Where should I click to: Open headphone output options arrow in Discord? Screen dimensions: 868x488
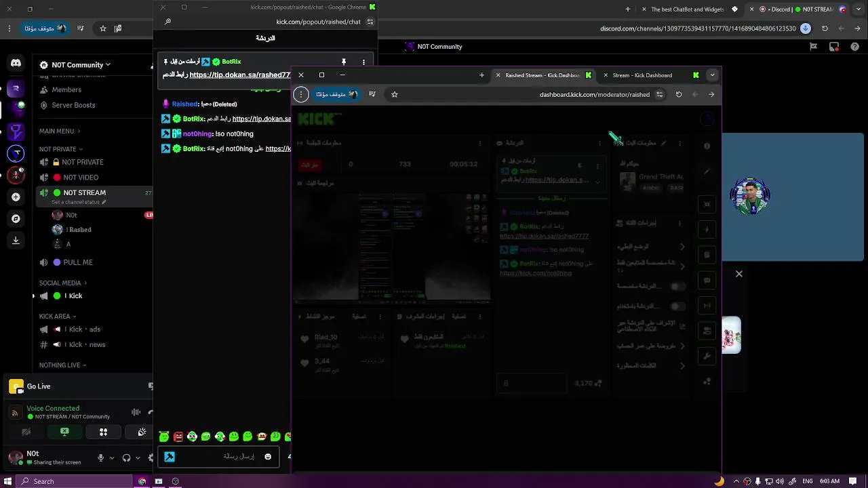point(138,458)
